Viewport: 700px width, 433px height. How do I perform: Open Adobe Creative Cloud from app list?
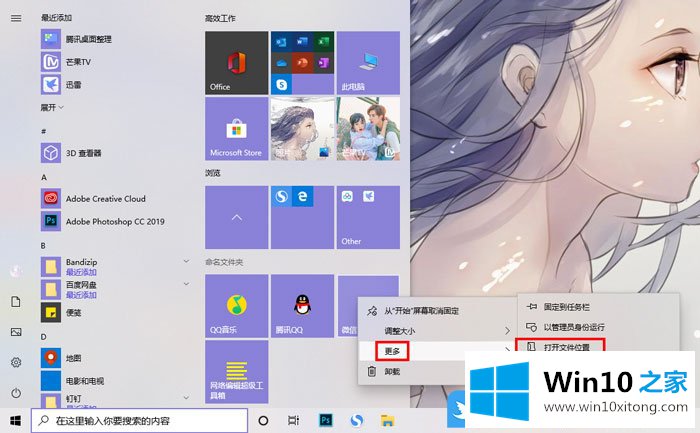click(x=105, y=198)
